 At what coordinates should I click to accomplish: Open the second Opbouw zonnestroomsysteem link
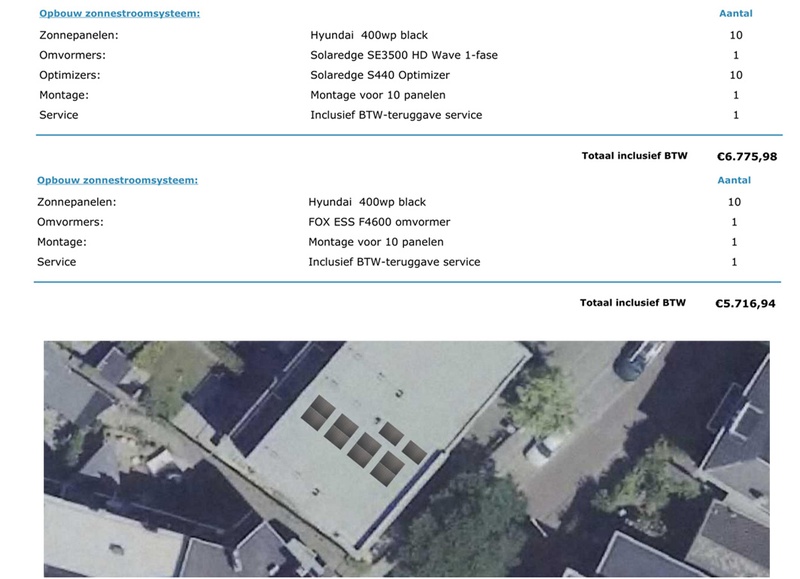click(x=120, y=182)
